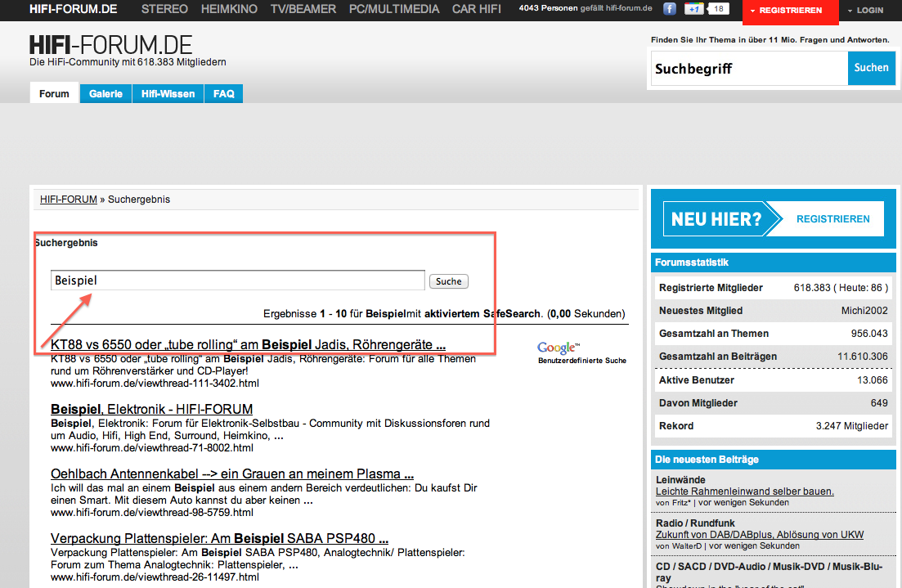Click the blue Suchen button
Screen dimensions: 902x588
tap(871, 68)
